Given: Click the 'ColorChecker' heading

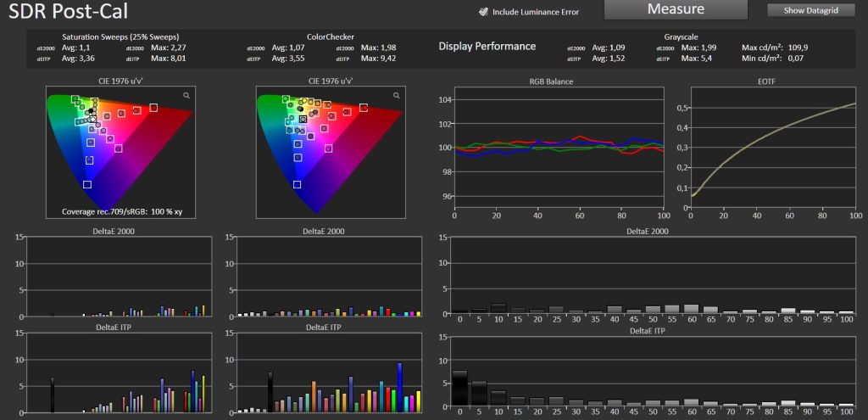Looking at the screenshot, I should coord(331,37).
